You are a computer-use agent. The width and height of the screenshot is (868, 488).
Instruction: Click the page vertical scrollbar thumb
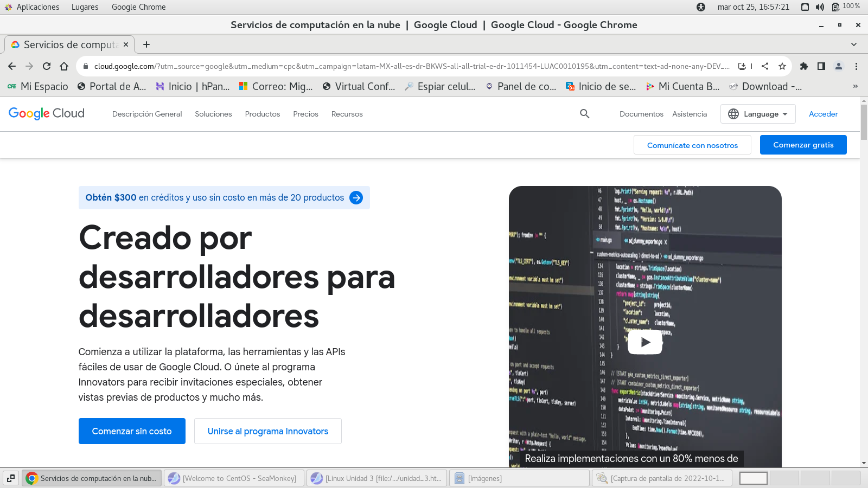(864, 122)
